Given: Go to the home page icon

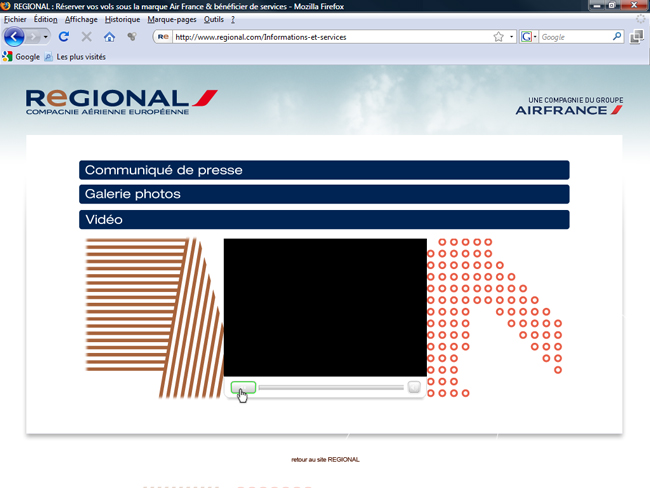Looking at the screenshot, I should 109,37.
